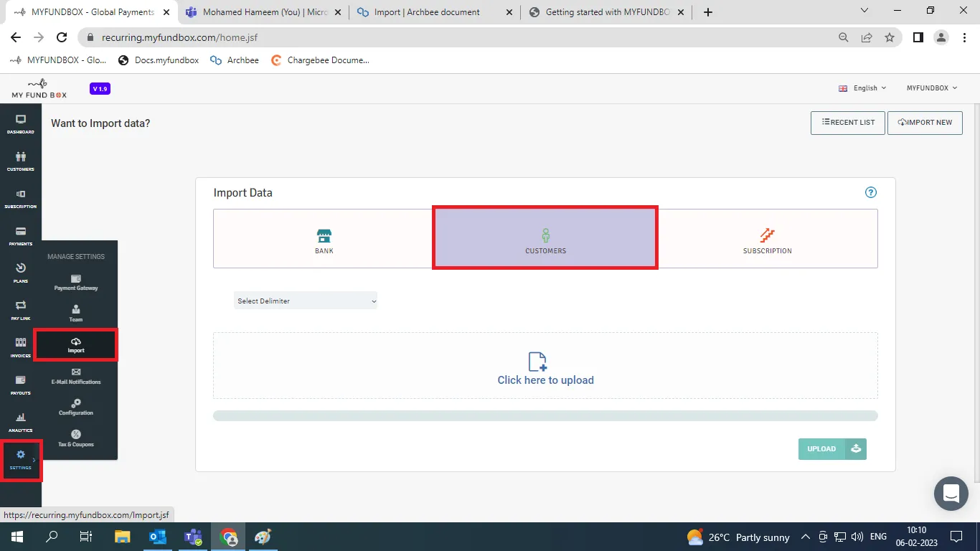Viewport: 980px width, 551px height.
Task: Open Pay Link in the sidebar
Action: point(21,311)
